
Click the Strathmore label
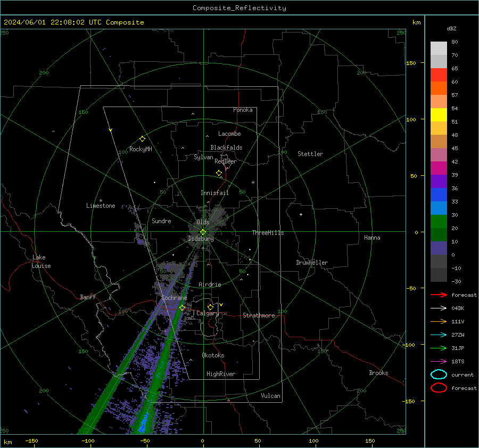[259, 315]
